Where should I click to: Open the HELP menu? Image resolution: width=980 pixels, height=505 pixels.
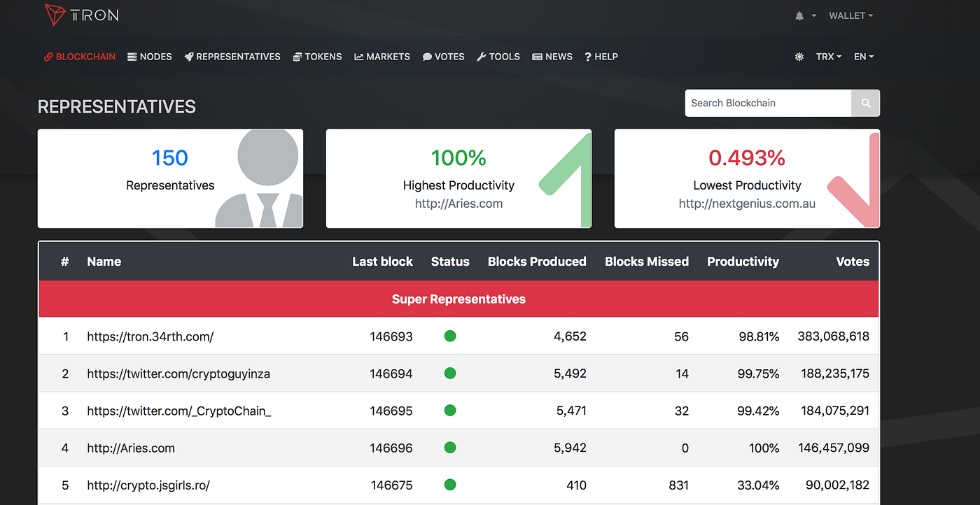tap(601, 57)
